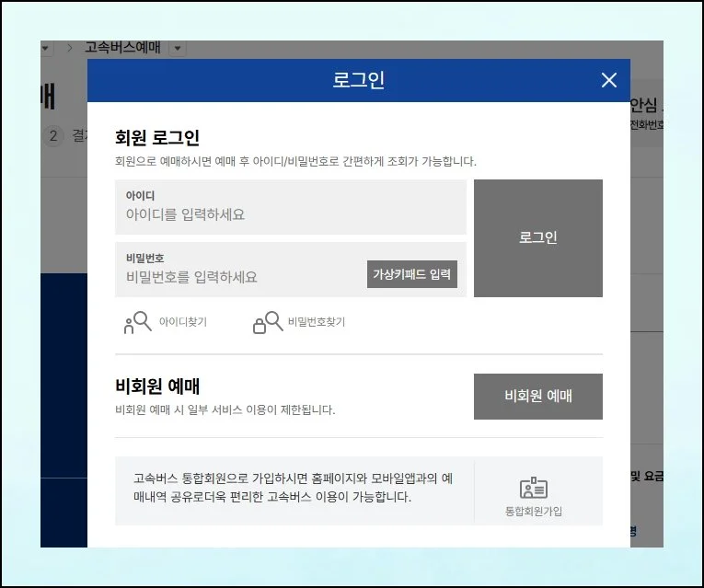Open the leftmost breadcrumb dropdown arrow
The height and width of the screenshot is (588, 704).
(46, 48)
